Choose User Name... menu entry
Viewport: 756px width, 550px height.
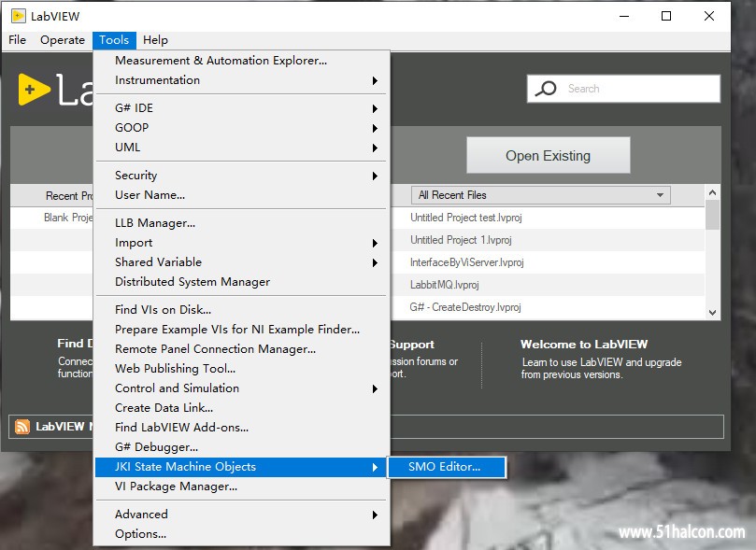coord(241,195)
